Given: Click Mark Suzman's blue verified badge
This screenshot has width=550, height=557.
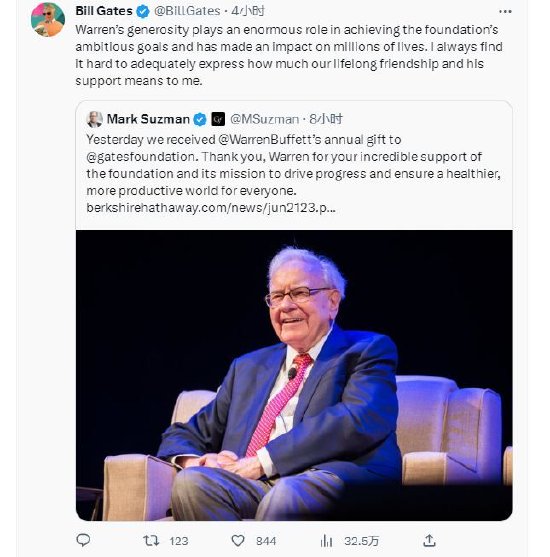Looking at the screenshot, I should tap(200, 119).
